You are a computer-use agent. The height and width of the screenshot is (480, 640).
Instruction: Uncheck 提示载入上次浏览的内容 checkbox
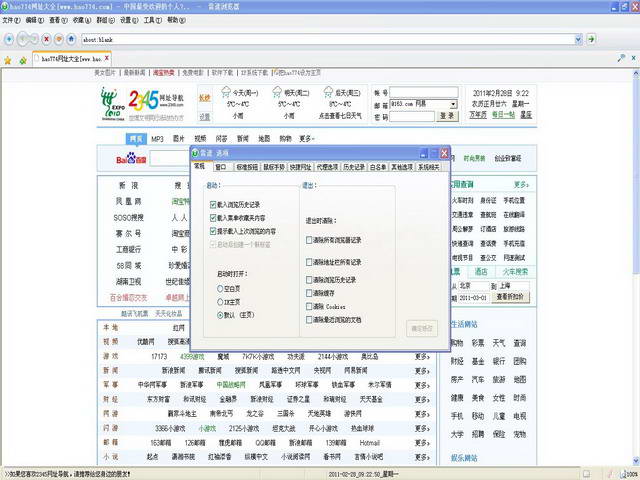coord(213,231)
